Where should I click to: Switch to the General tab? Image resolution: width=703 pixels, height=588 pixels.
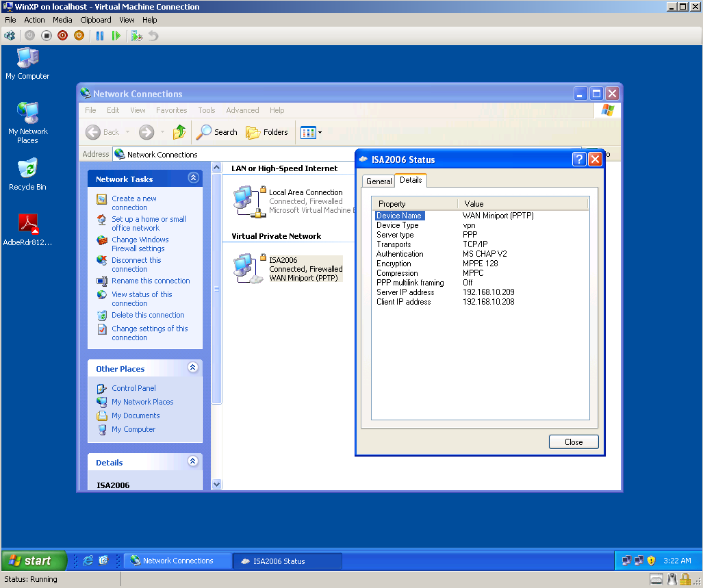(x=379, y=181)
